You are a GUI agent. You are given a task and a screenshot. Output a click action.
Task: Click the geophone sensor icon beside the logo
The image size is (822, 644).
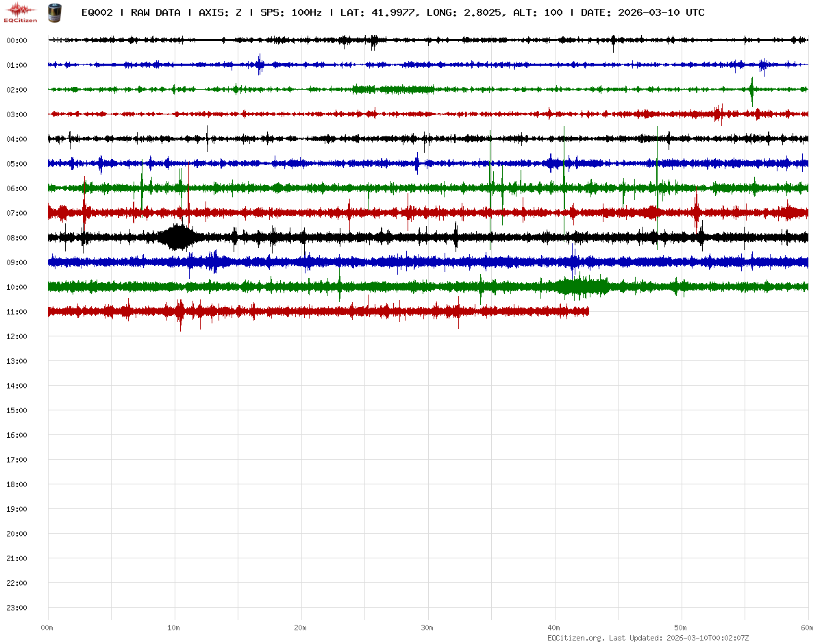(x=53, y=12)
